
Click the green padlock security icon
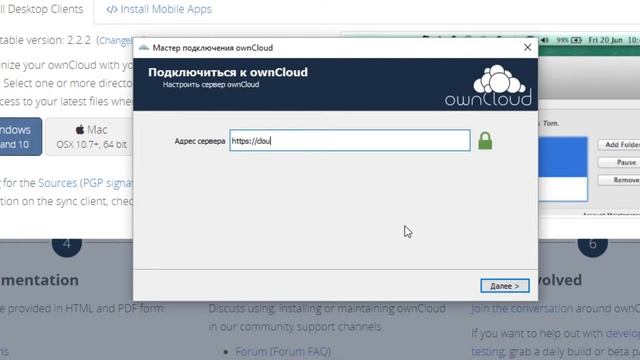(x=485, y=141)
